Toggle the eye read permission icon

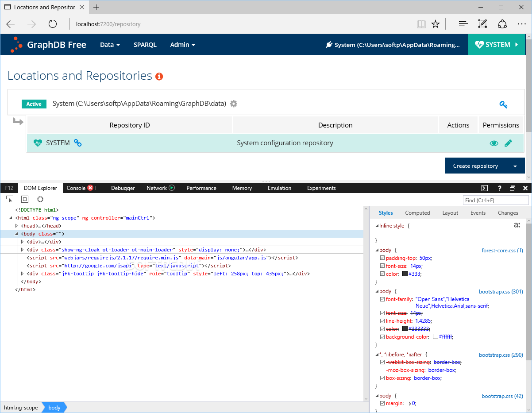(x=494, y=143)
